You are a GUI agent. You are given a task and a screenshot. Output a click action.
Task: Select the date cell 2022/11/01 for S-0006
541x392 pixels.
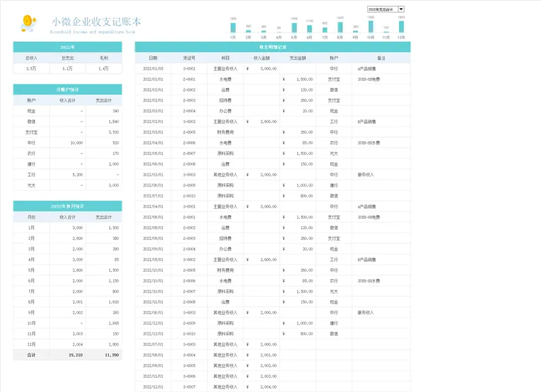click(x=154, y=376)
